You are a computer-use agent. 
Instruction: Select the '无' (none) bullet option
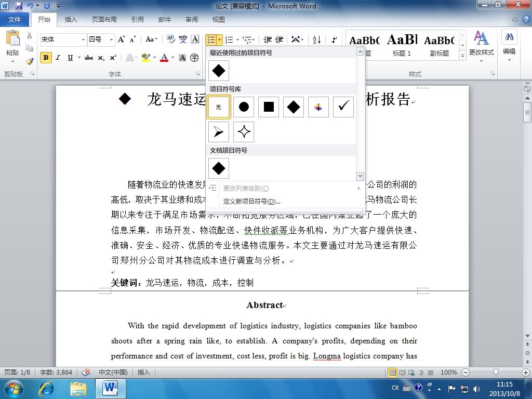(x=219, y=107)
